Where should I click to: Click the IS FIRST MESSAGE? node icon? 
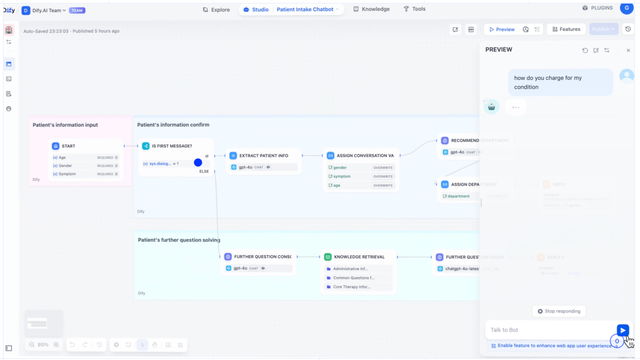[x=146, y=146]
